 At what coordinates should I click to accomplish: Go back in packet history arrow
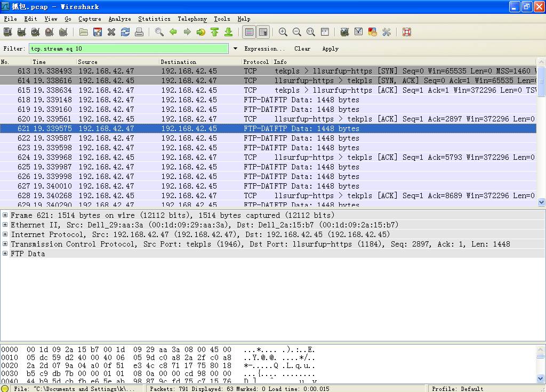coord(173,32)
